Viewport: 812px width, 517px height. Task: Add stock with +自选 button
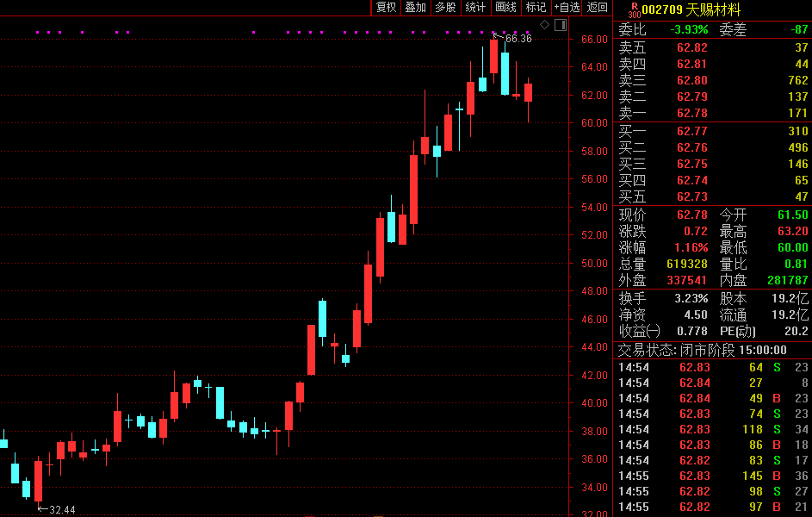click(567, 8)
